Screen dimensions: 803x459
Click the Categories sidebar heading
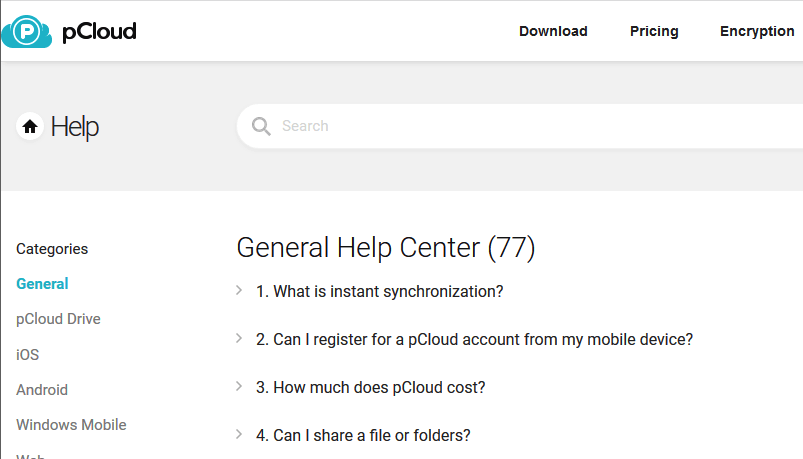tap(52, 249)
